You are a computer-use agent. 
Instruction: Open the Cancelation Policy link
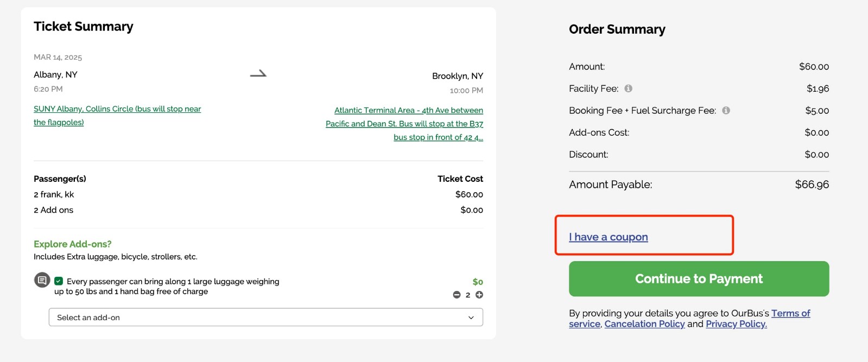coord(644,323)
